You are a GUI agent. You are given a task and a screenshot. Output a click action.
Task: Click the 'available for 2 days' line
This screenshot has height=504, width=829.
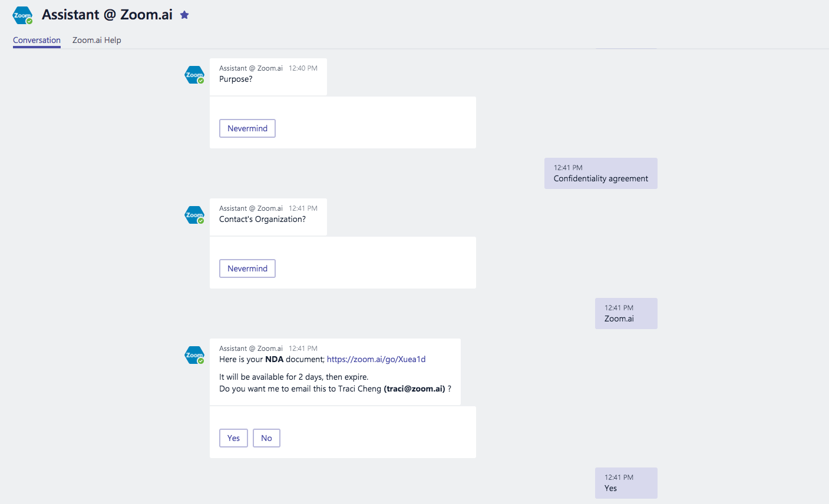click(293, 377)
